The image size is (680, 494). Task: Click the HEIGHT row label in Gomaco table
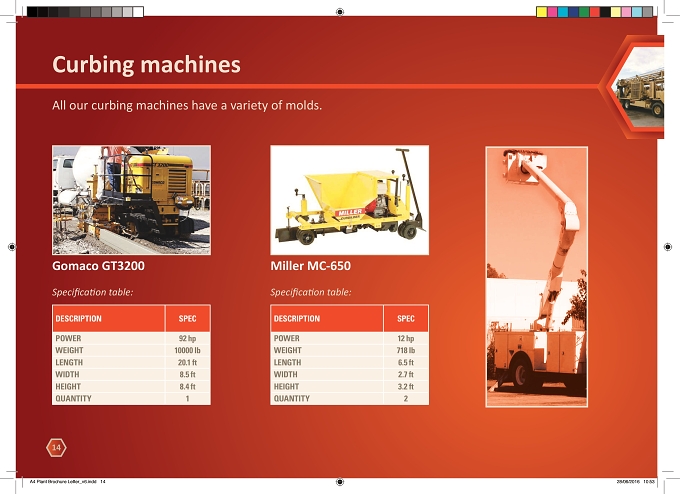(x=68, y=386)
